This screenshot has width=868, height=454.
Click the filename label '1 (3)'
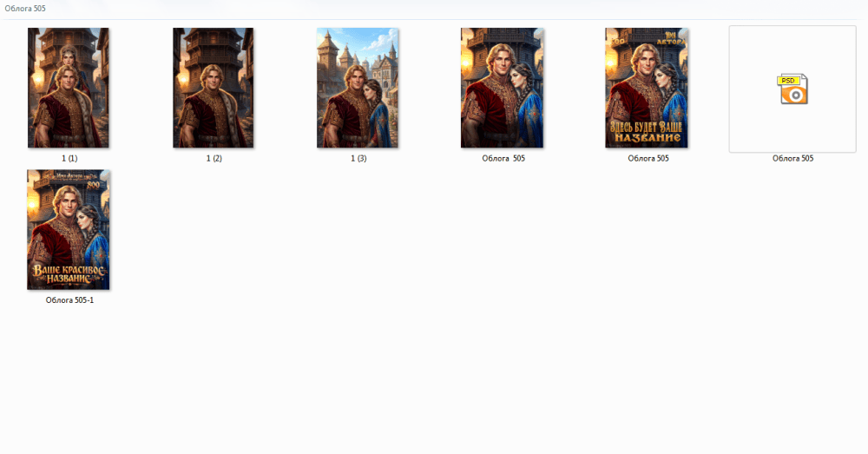(x=358, y=158)
